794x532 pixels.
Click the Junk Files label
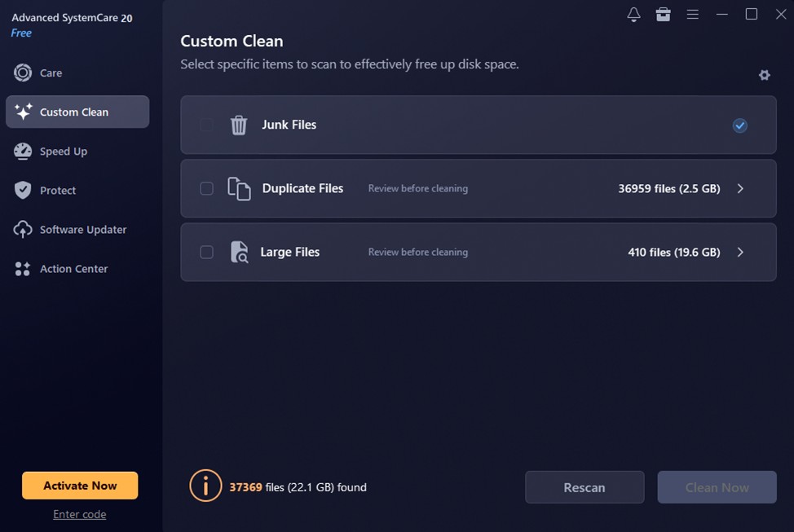pyautogui.click(x=289, y=125)
